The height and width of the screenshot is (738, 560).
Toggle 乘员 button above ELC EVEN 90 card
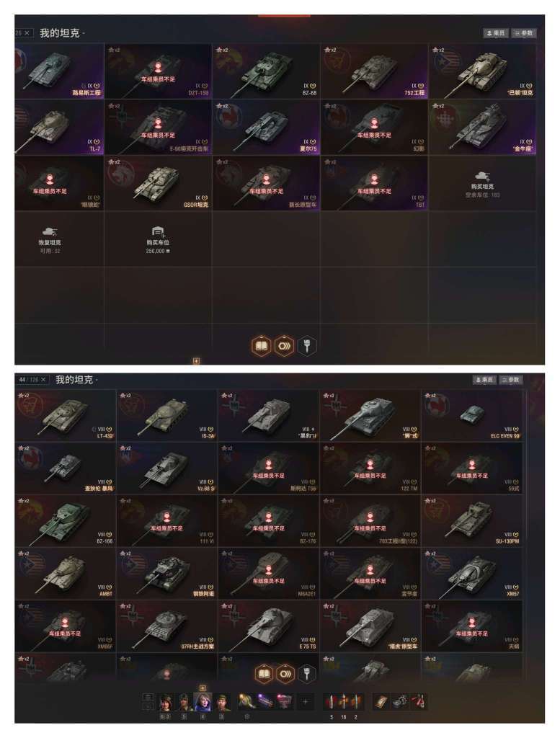tap(484, 380)
